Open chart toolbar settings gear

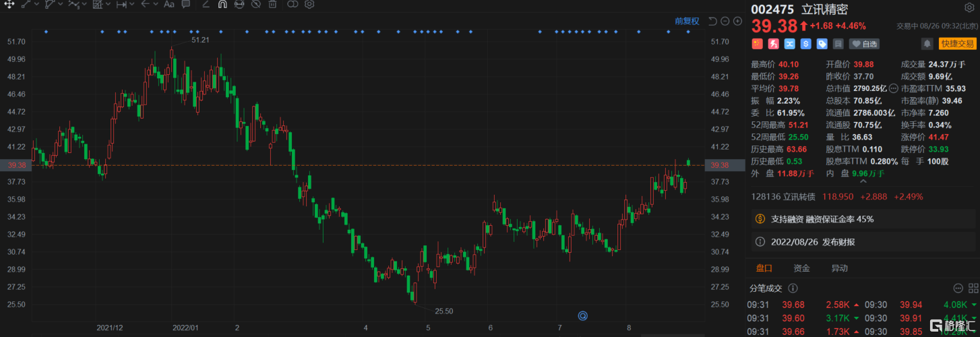(309, 4)
